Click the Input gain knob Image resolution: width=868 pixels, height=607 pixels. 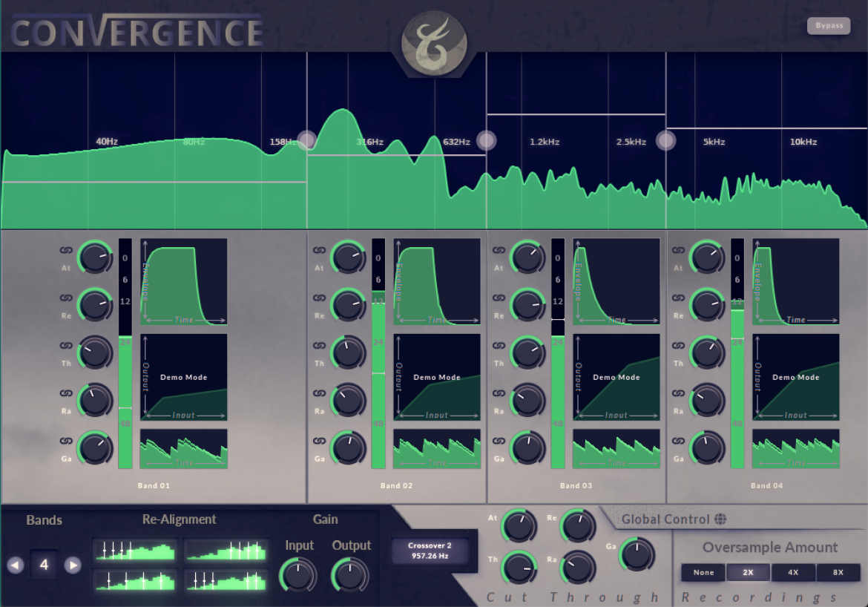[x=298, y=575]
